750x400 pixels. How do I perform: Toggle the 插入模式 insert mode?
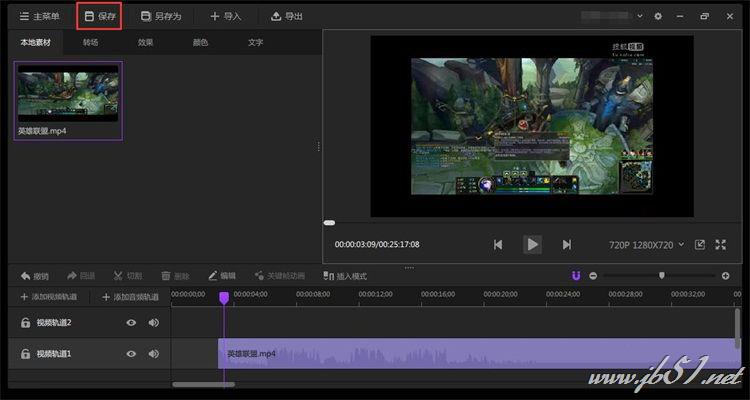(345, 276)
